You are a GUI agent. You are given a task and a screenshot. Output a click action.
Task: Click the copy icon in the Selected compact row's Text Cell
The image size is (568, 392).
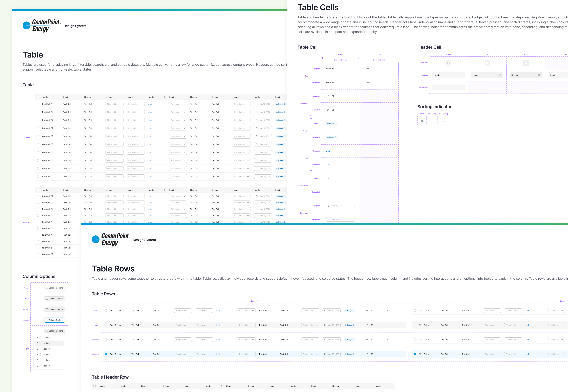(120, 354)
